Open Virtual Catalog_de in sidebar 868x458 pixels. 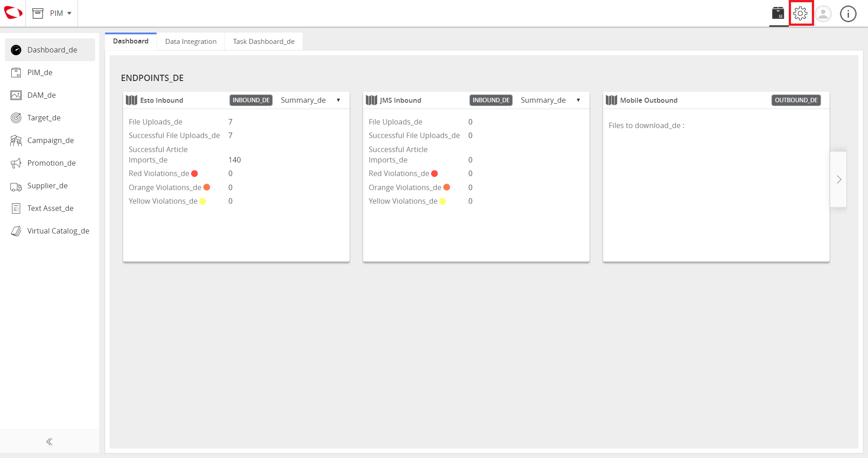(50, 231)
